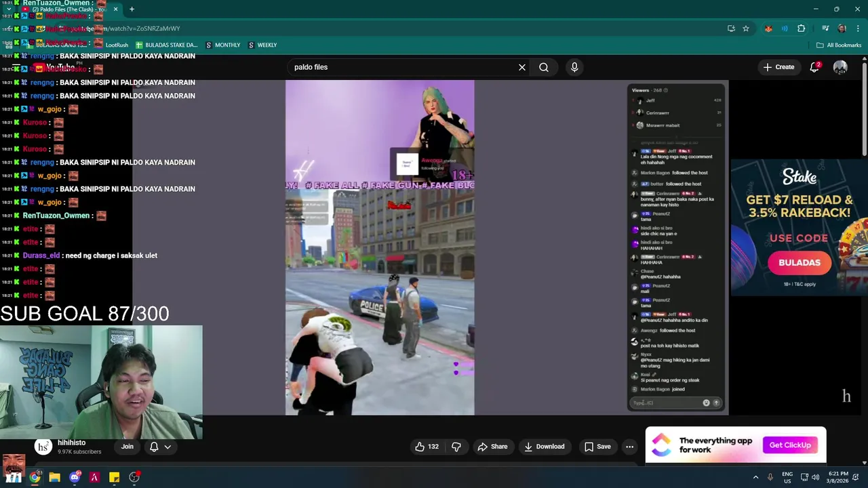The image size is (868, 488).
Task: Open Sticky Notes yellow taskbar icon
Action: (115, 477)
